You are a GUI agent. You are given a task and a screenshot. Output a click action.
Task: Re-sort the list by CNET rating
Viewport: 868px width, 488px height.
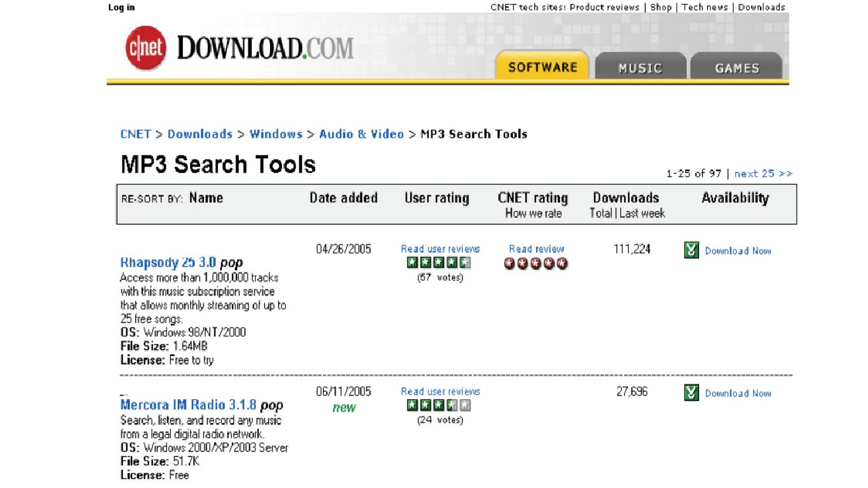point(532,198)
